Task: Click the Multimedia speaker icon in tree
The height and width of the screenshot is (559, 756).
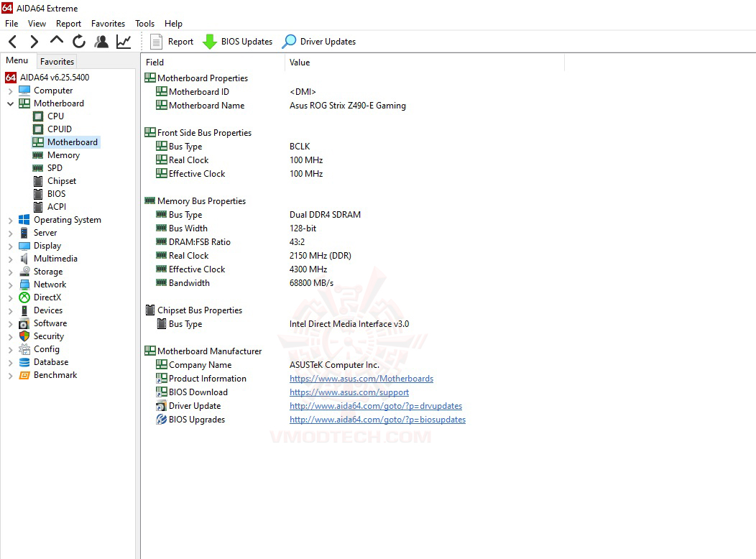Action: click(x=24, y=259)
